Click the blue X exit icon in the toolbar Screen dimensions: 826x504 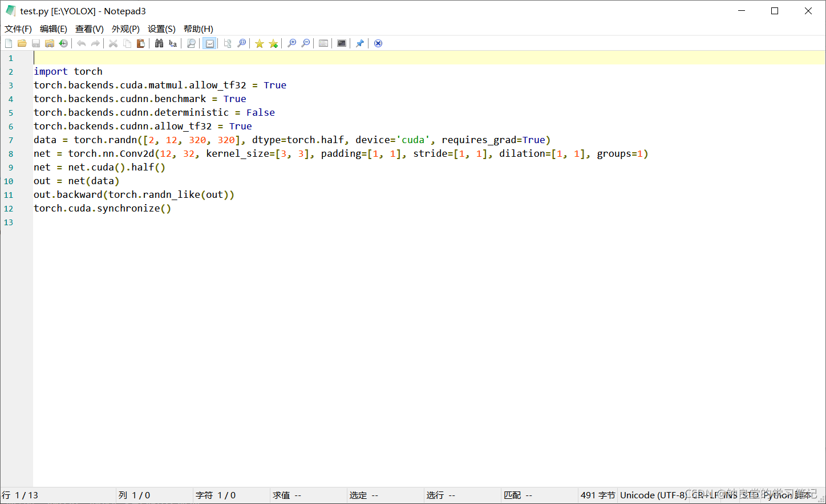click(378, 43)
